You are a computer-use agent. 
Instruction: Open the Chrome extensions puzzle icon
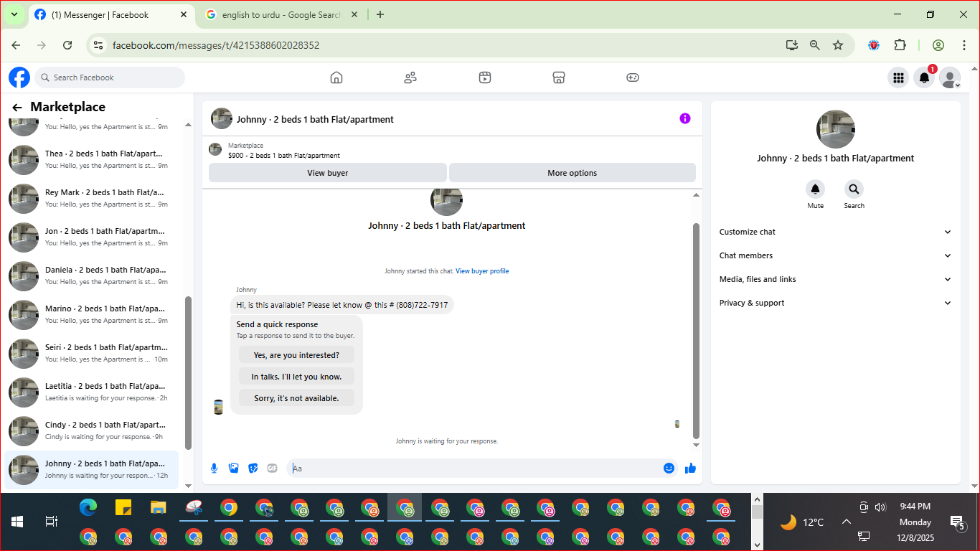click(900, 45)
